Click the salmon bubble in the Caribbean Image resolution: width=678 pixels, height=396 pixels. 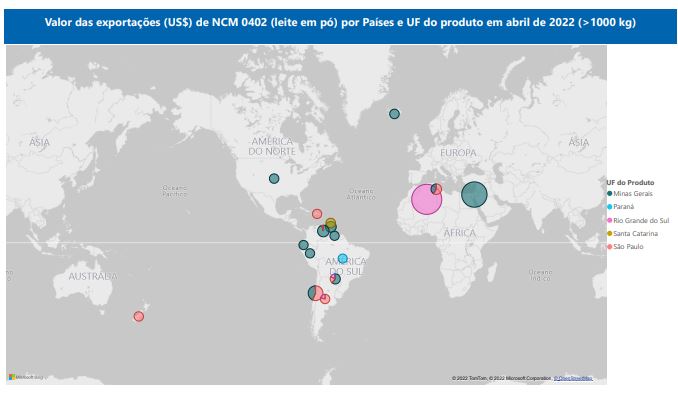click(317, 214)
